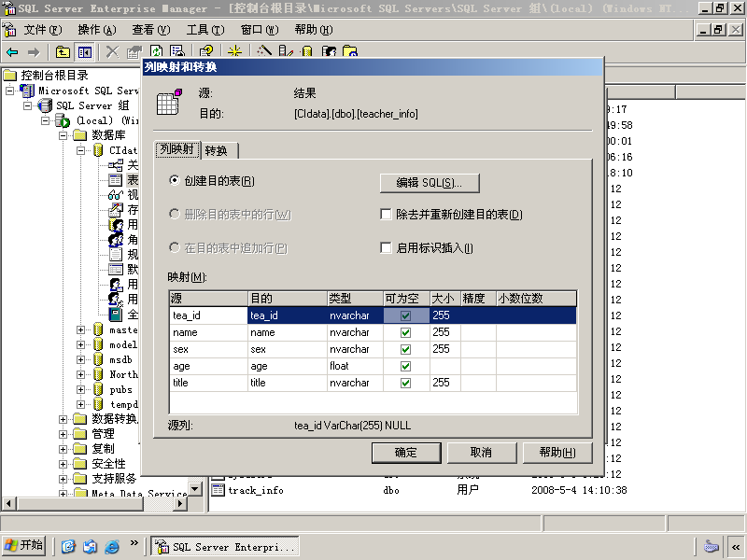Open the 窗口(W) menu

(x=260, y=30)
